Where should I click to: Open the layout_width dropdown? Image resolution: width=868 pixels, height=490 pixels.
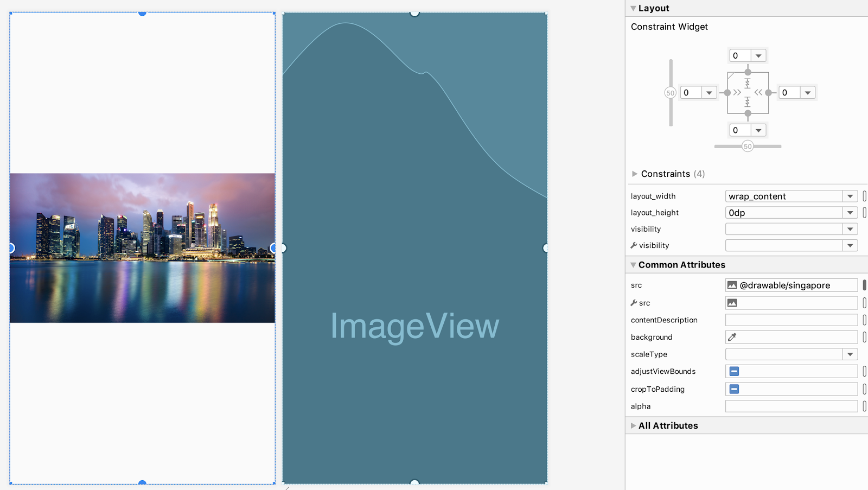pos(850,196)
